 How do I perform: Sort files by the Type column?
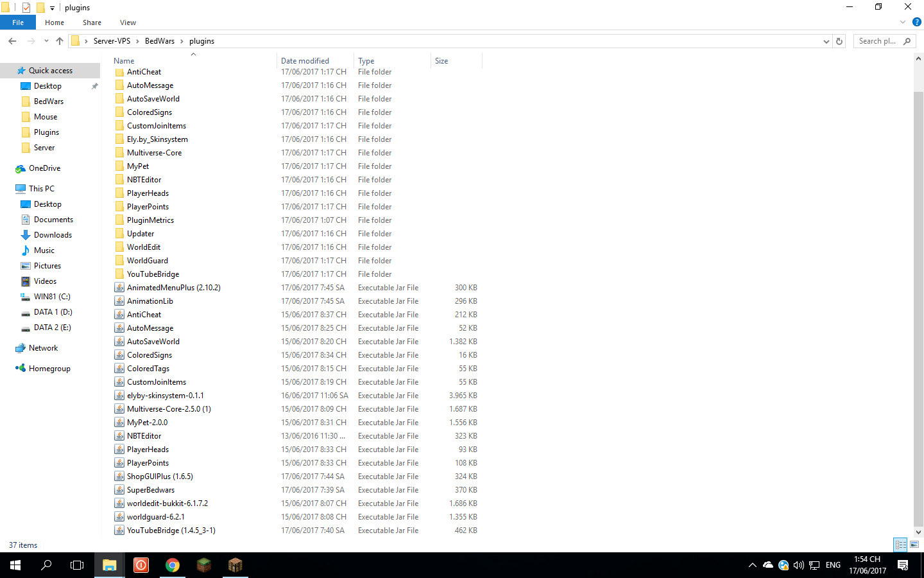[393, 61]
